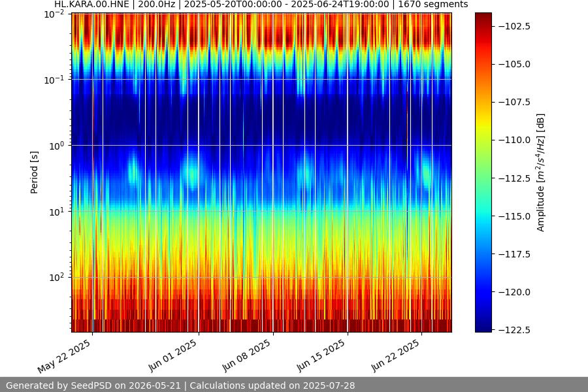588x392 pixels.
Task: Click the −117.5 colorbar tick label
Action: 514,254
